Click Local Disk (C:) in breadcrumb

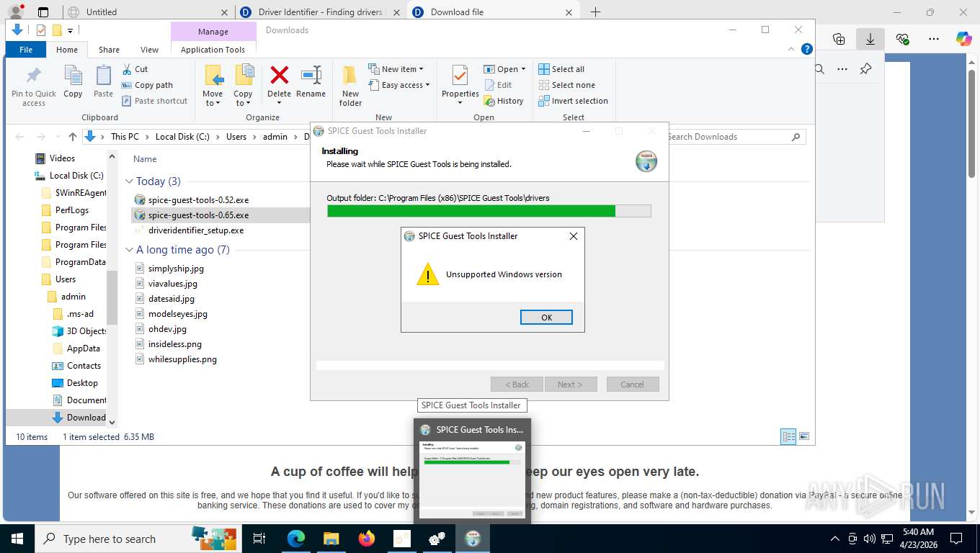pyautogui.click(x=182, y=137)
